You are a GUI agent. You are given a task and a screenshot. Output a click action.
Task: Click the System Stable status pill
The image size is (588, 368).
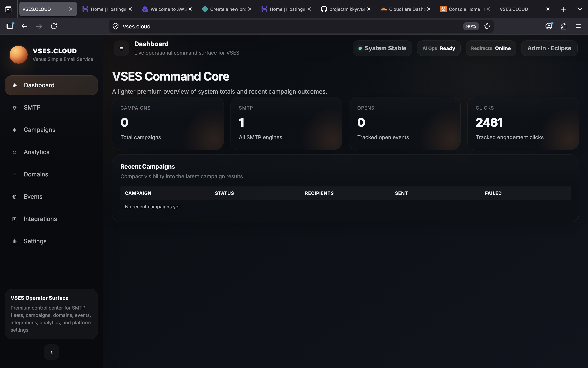point(382,48)
